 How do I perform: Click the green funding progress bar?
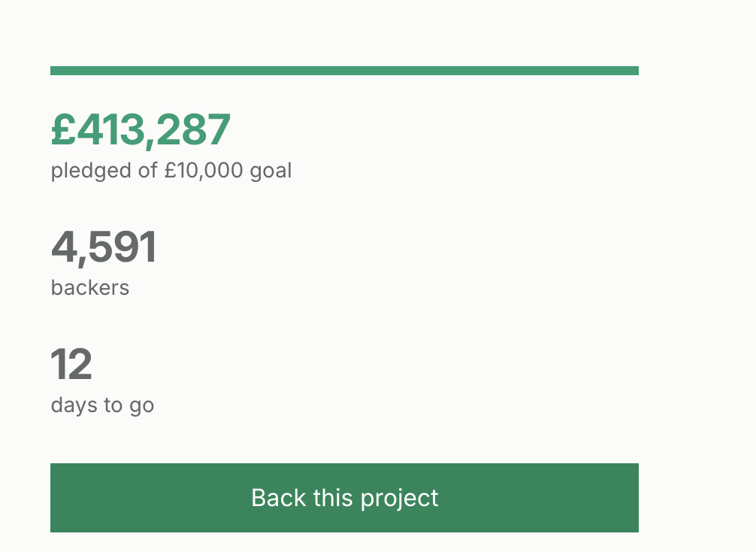click(x=344, y=71)
